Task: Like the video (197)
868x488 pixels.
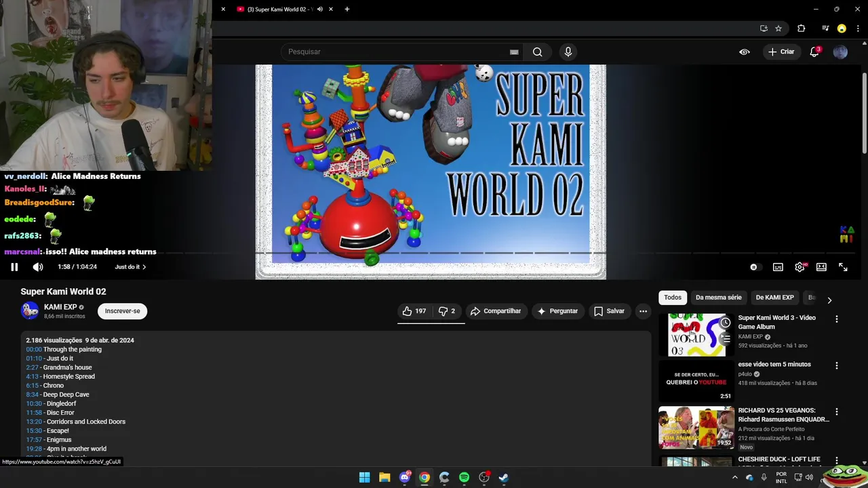Action: 414,311
